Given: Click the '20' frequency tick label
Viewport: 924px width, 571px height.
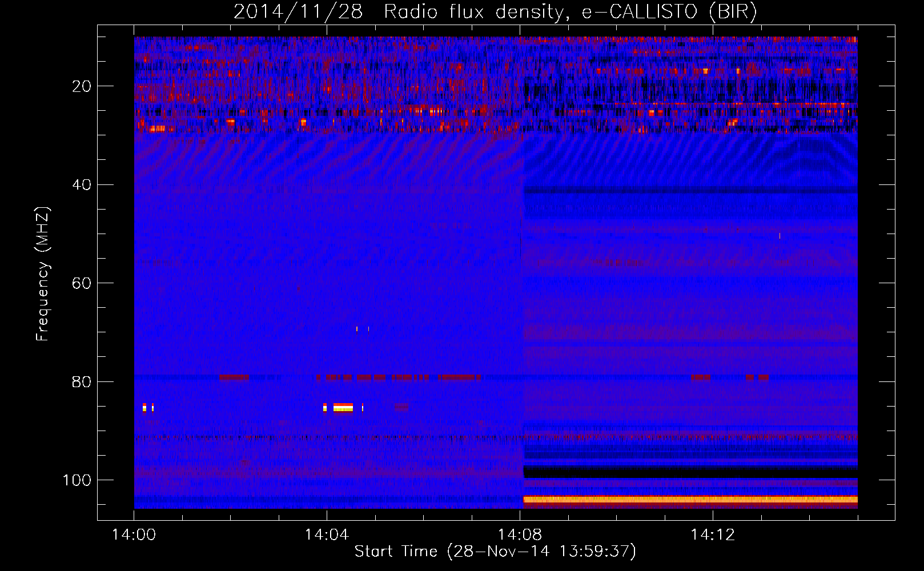Looking at the screenshot, I should click(x=82, y=86).
